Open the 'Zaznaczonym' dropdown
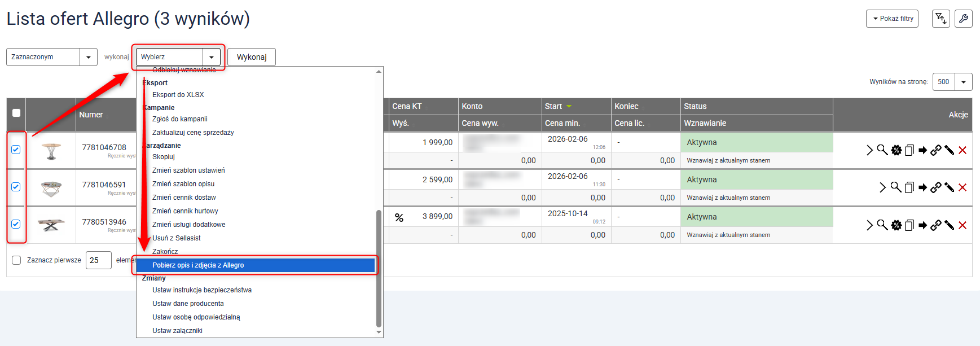 (51, 57)
